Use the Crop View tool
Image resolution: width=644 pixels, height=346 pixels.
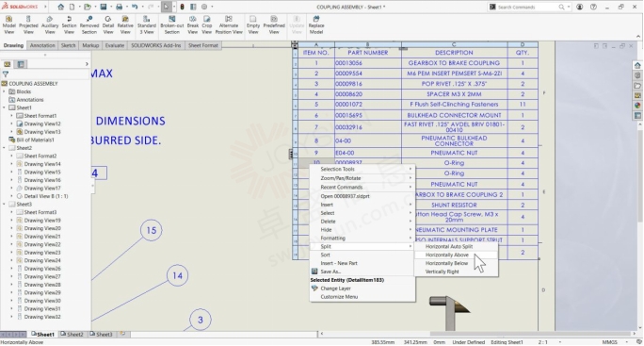207,25
